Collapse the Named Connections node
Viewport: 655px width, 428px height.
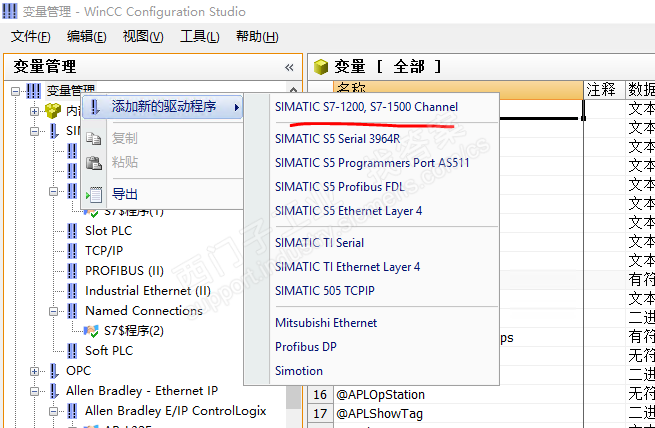(53, 311)
